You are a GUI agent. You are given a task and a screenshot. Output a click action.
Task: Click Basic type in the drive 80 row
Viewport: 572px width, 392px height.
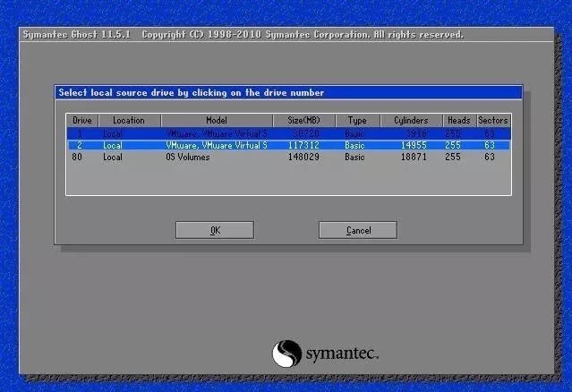(x=354, y=158)
